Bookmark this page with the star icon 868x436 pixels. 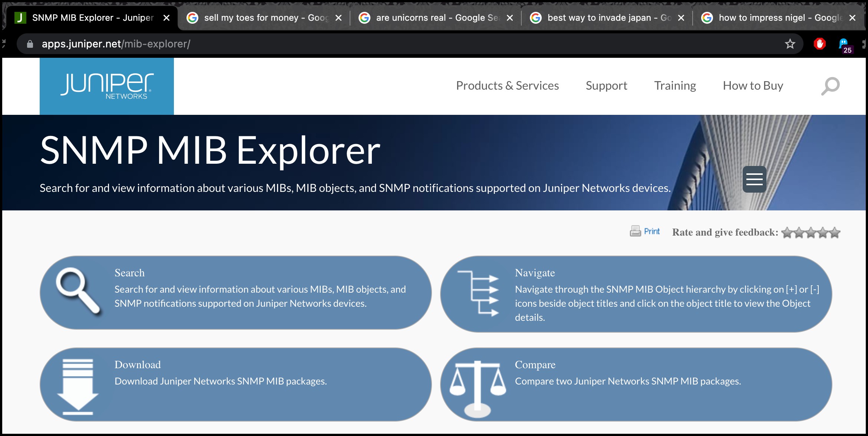(x=790, y=44)
